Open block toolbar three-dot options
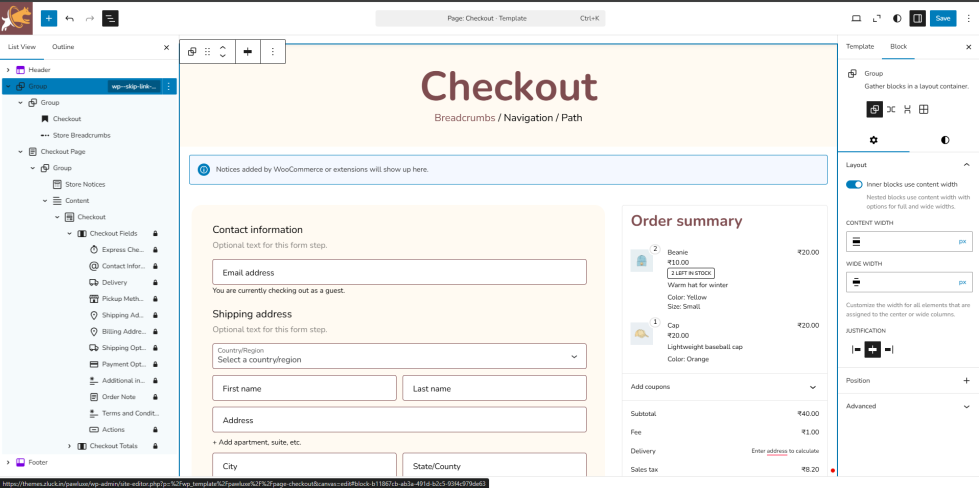 click(273, 52)
